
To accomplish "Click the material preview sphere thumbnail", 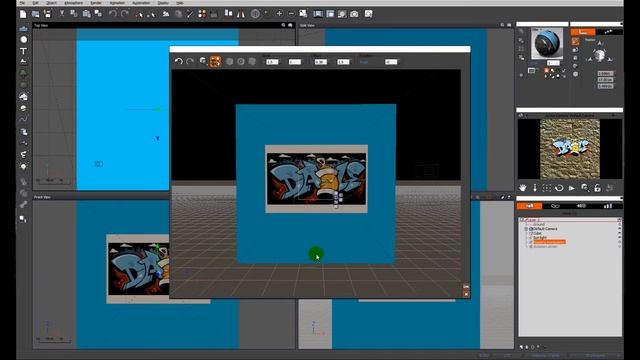I will point(547,44).
